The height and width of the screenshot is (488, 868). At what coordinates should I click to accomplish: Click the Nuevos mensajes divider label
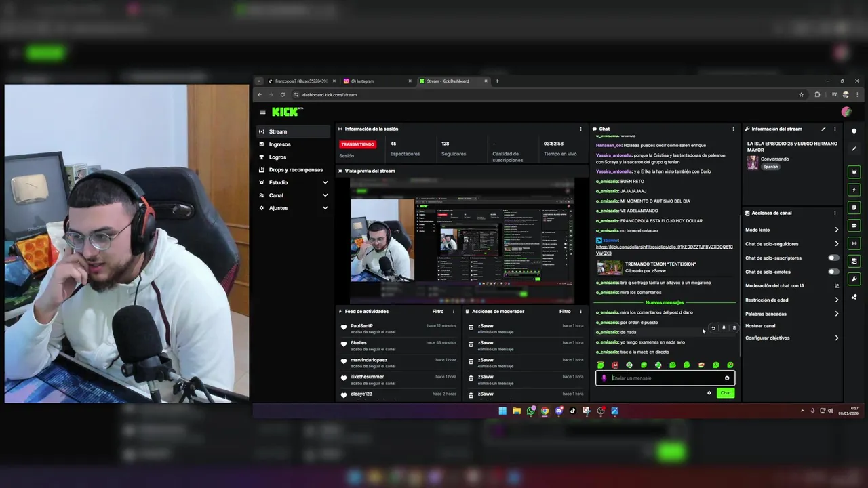click(x=665, y=302)
